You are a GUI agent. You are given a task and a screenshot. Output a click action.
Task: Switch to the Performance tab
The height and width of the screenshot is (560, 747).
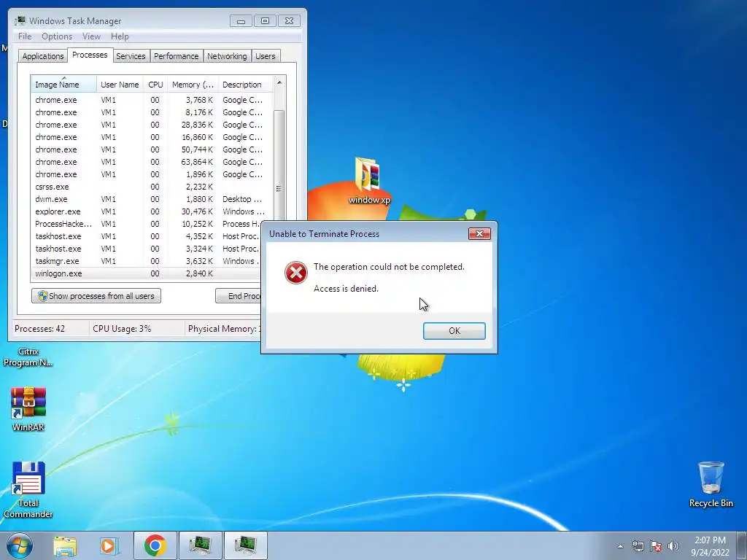[x=177, y=56]
